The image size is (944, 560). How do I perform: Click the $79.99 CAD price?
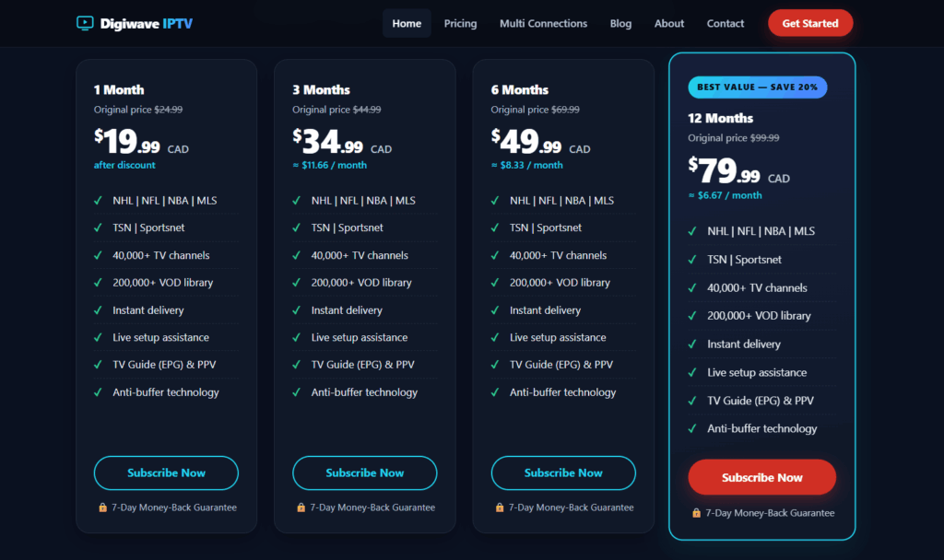click(738, 170)
